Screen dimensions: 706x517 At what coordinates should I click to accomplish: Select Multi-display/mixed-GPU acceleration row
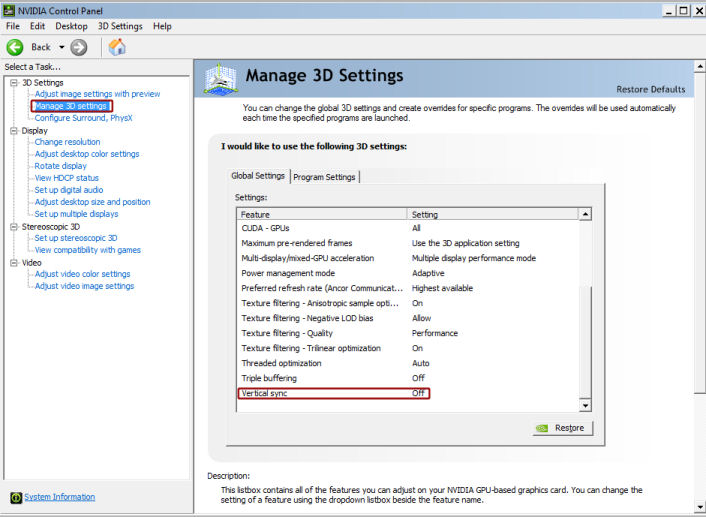click(408, 258)
